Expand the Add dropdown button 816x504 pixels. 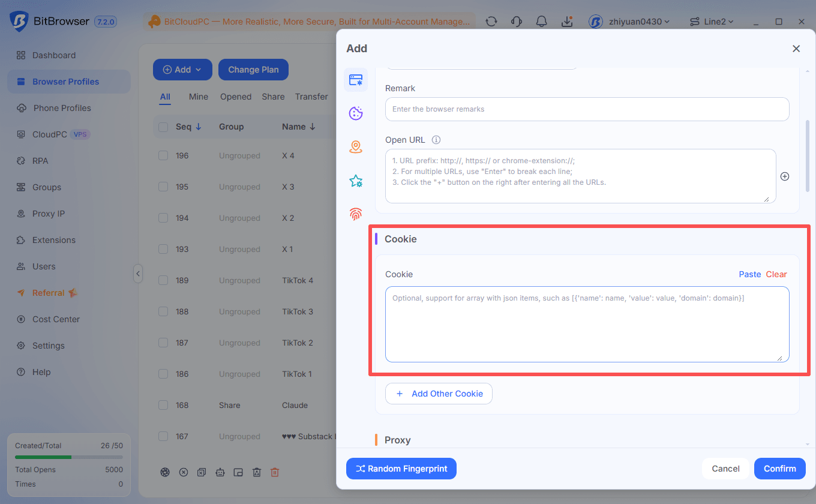182,70
